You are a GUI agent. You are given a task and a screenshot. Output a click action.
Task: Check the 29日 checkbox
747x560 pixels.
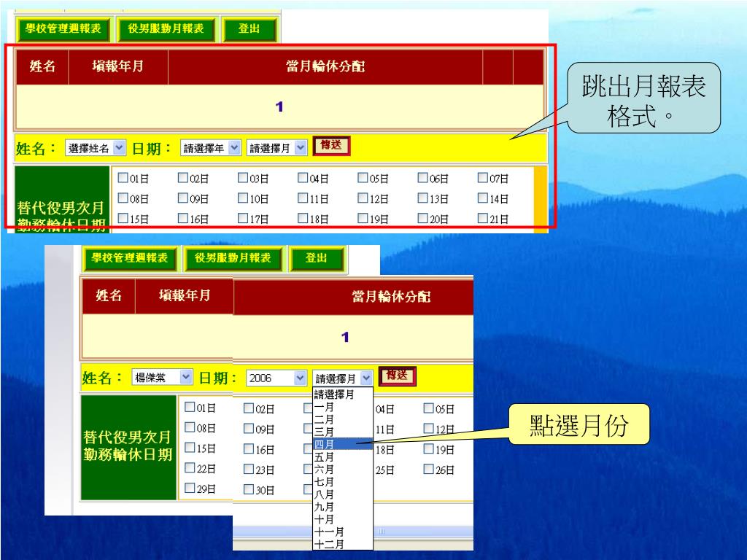click(190, 488)
